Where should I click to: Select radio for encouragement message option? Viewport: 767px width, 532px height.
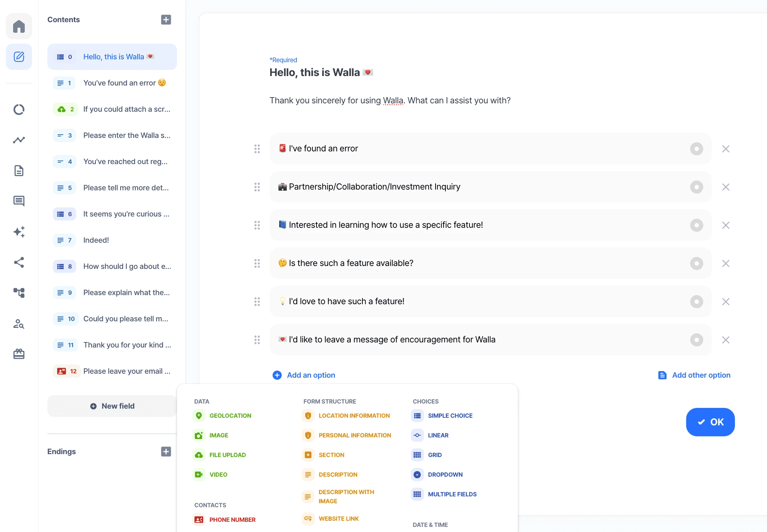pyautogui.click(x=697, y=340)
